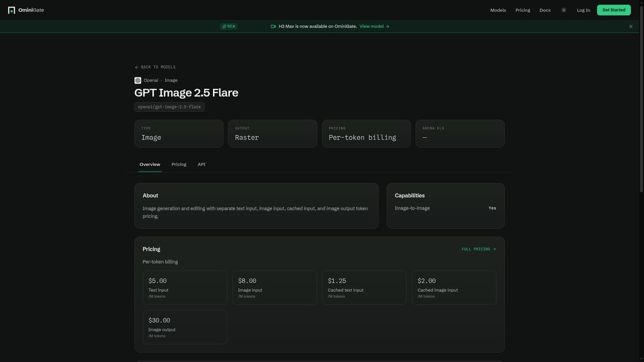This screenshot has width=644, height=362.
Task: Click the Image-to-image capability row
Action: point(445,208)
